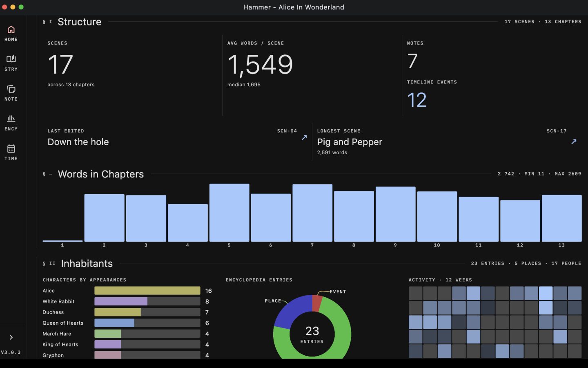Image resolution: width=588 pixels, height=368 pixels.
Task: Collapse the Inhabitants section marker
Action: (49, 263)
